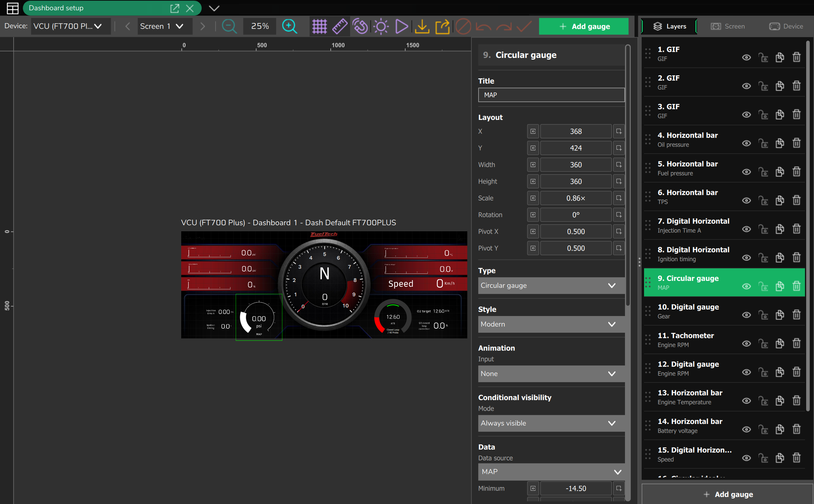Viewport: 814px width, 504px height.
Task: Duplicate the Gear digital gauge layer
Action: 780,315
